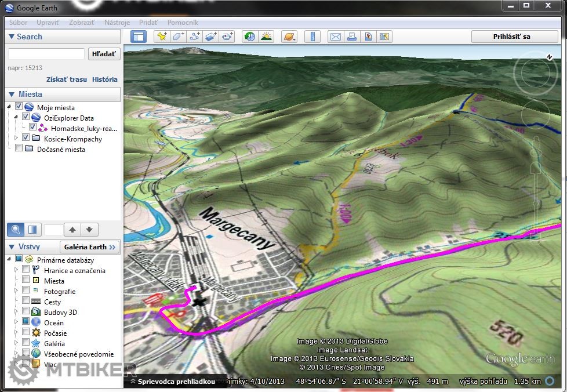Open the planet selector dropdown
Viewport: 567px width, 392px height.
tap(289, 37)
